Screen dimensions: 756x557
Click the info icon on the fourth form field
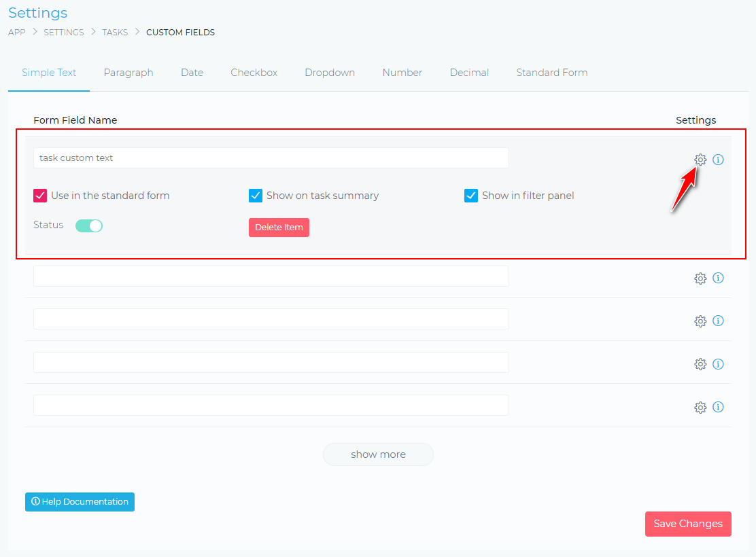[719, 364]
